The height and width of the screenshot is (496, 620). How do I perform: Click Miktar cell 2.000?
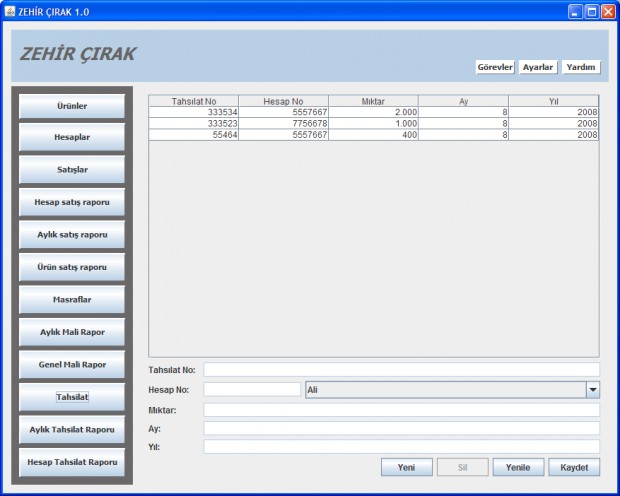373,112
